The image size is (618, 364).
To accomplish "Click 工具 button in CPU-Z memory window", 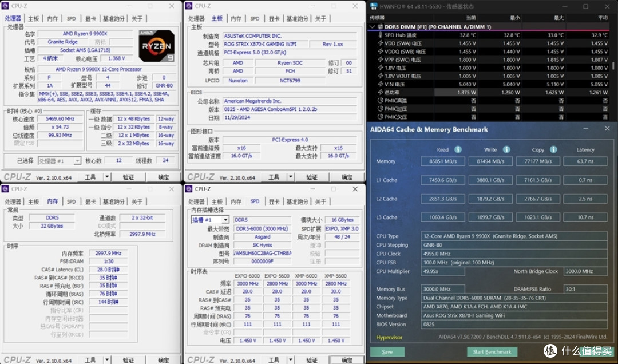I will (90, 360).
